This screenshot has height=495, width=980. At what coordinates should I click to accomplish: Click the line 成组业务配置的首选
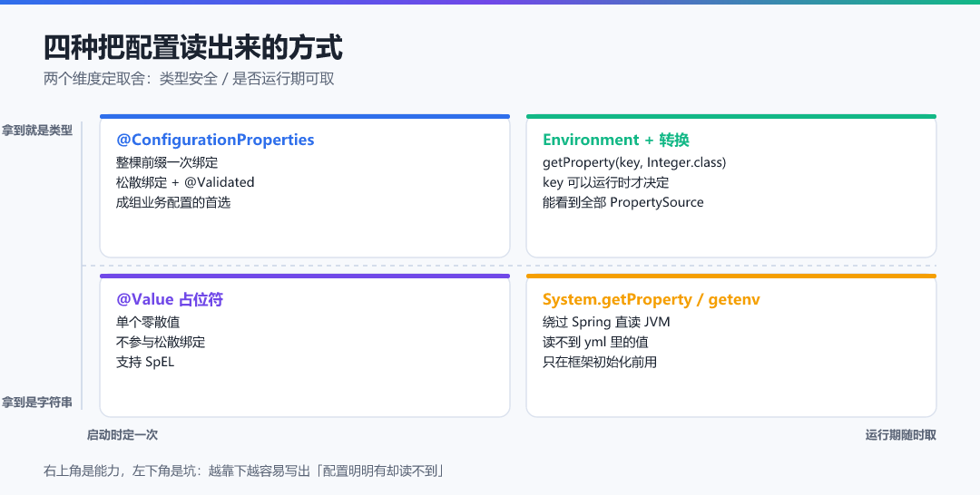coord(173,202)
